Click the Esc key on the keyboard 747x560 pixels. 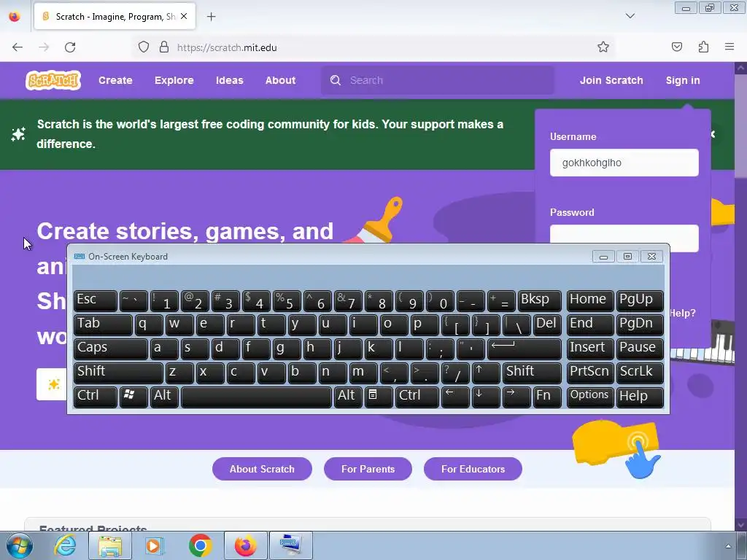(x=96, y=300)
